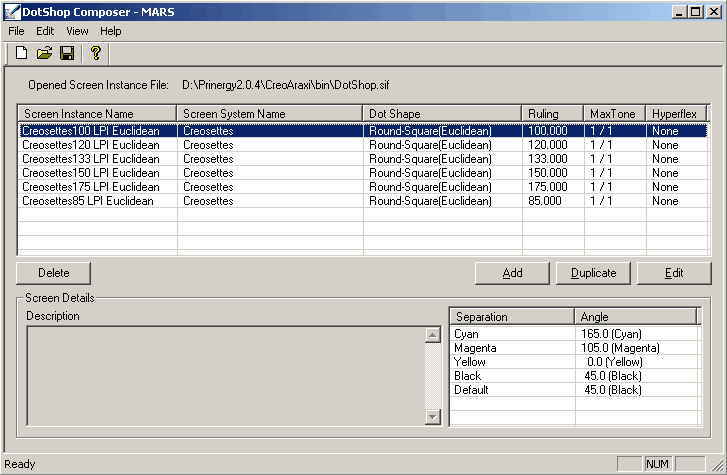727x475 pixels.
Task: Click the Save floppy disk icon
Action: pos(67,53)
